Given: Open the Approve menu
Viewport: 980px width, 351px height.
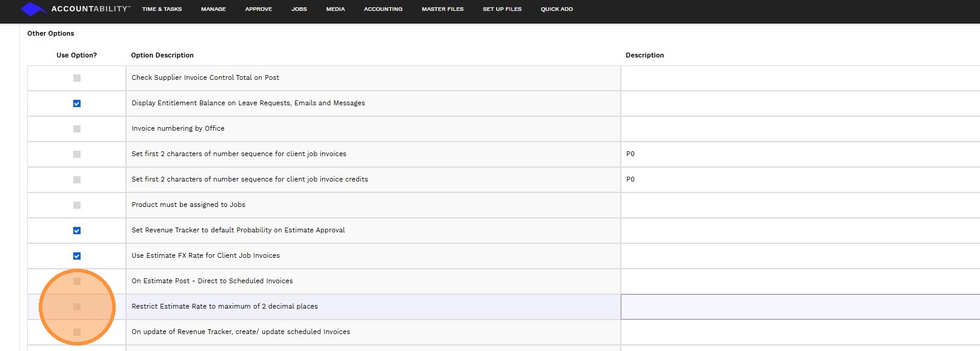Looking at the screenshot, I should pyautogui.click(x=259, y=9).
